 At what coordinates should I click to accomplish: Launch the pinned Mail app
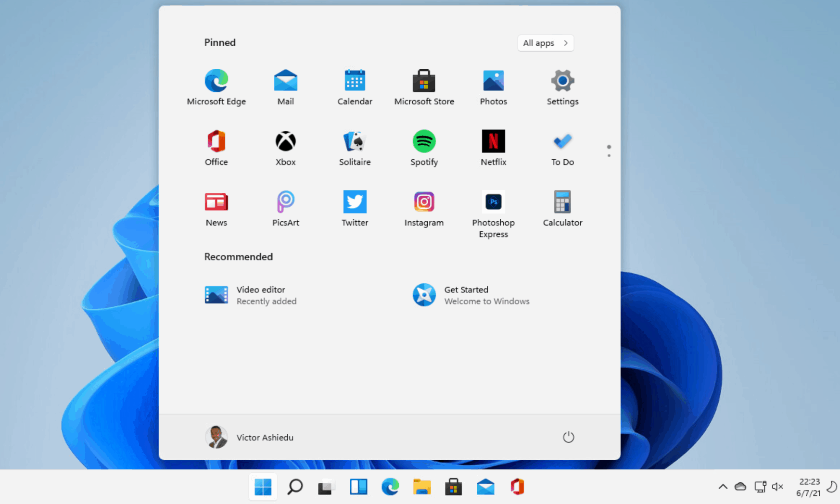click(286, 88)
